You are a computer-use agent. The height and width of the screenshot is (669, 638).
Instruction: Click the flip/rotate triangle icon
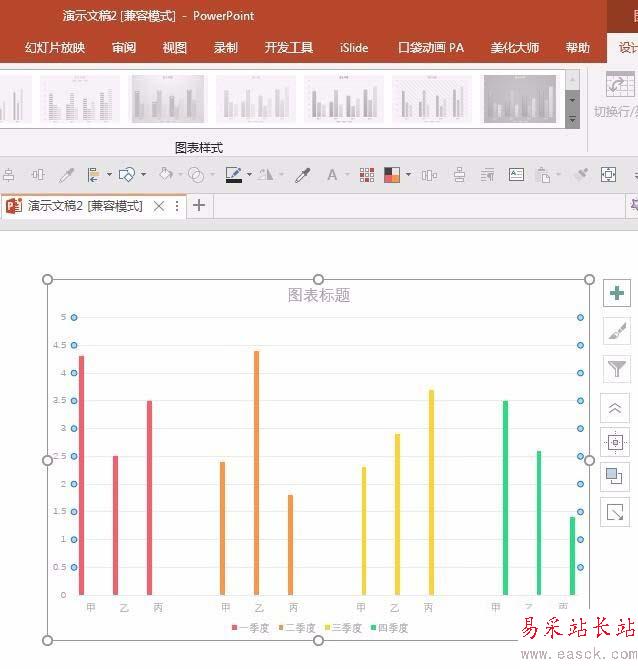265,175
